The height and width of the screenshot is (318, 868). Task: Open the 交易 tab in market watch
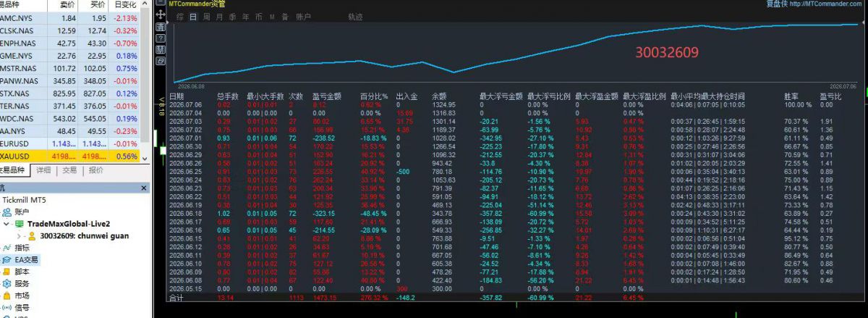coord(69,171)
